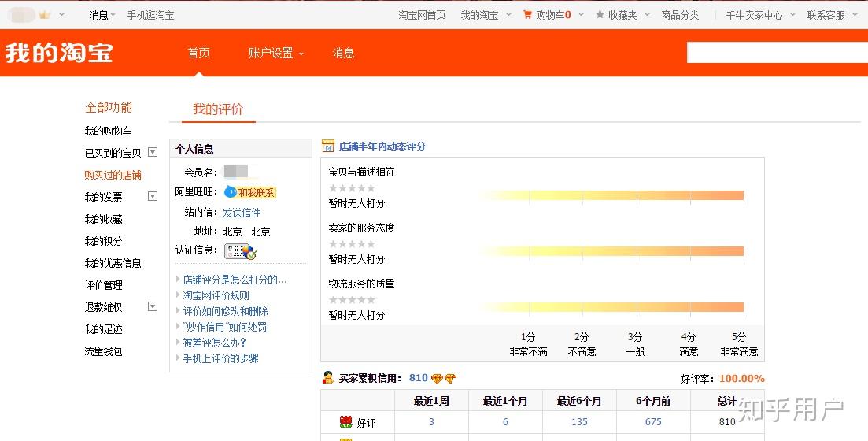The image size is (868, 441).
Task: Click the star icon beside 收藏夹
Action: (600, 15)
